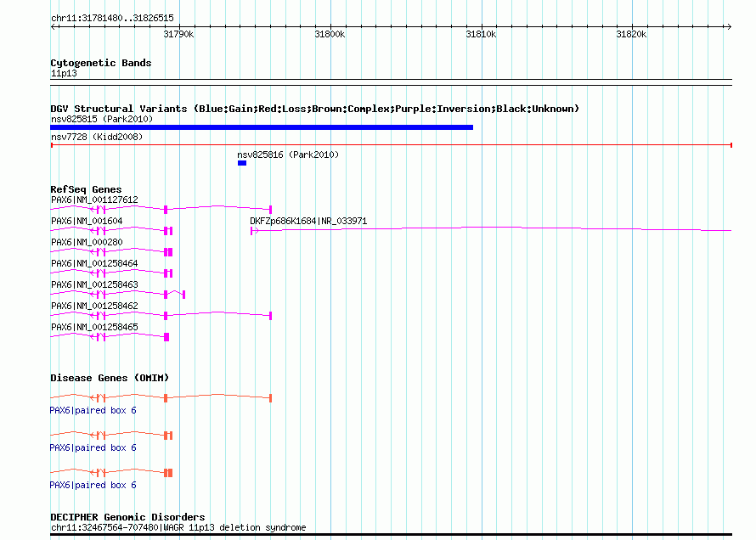756x540 pixels.
Task: Click the 11p13 cytogenetic band label
Action: tap(64, 73)
